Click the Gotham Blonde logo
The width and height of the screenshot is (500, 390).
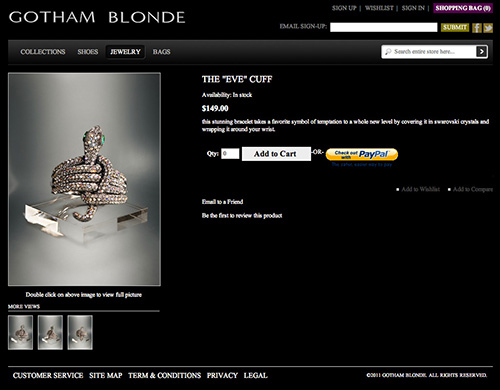click(x=97, y=17)
